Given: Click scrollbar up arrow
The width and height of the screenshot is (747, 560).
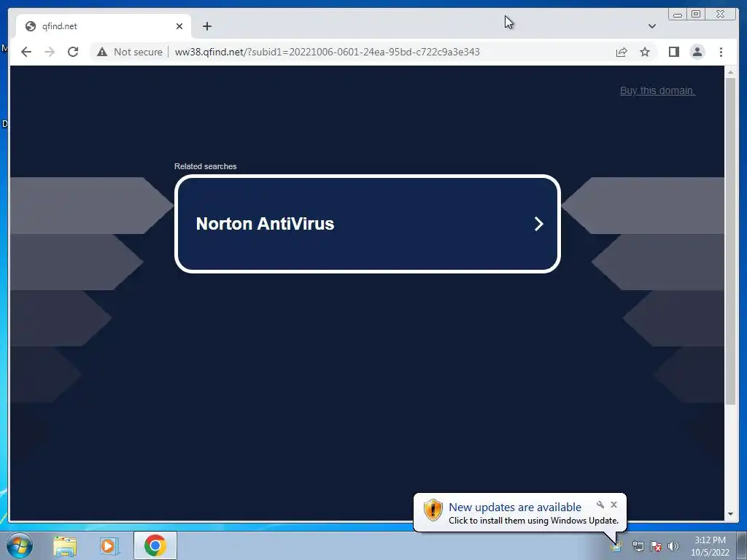Looking at the screenshot, I should pyautogui.click(x=730, y=72).
